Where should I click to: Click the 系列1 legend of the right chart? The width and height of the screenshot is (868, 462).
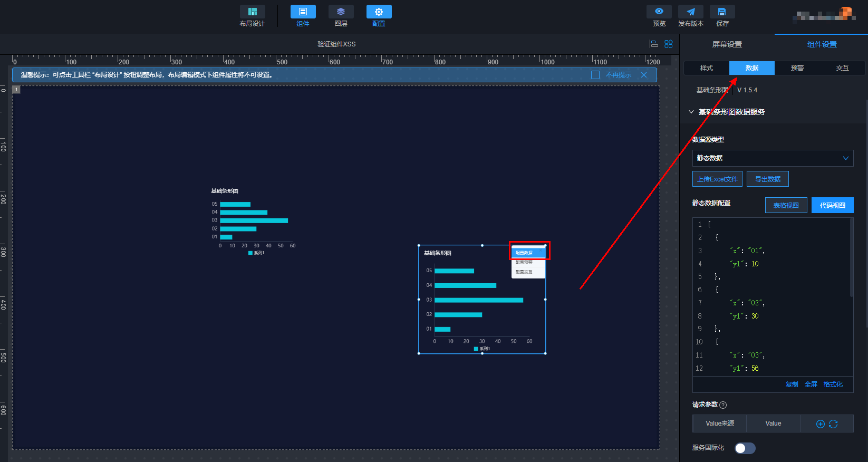pos(482,349)
